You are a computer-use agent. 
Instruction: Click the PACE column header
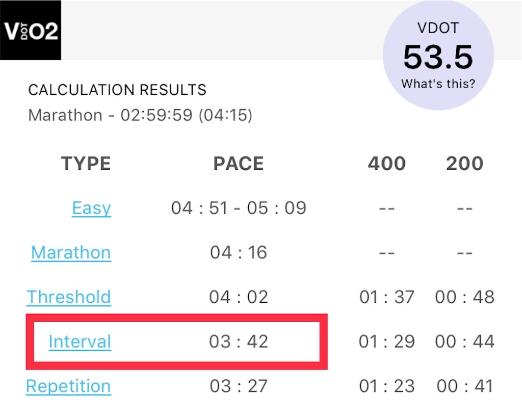point(239,164)
